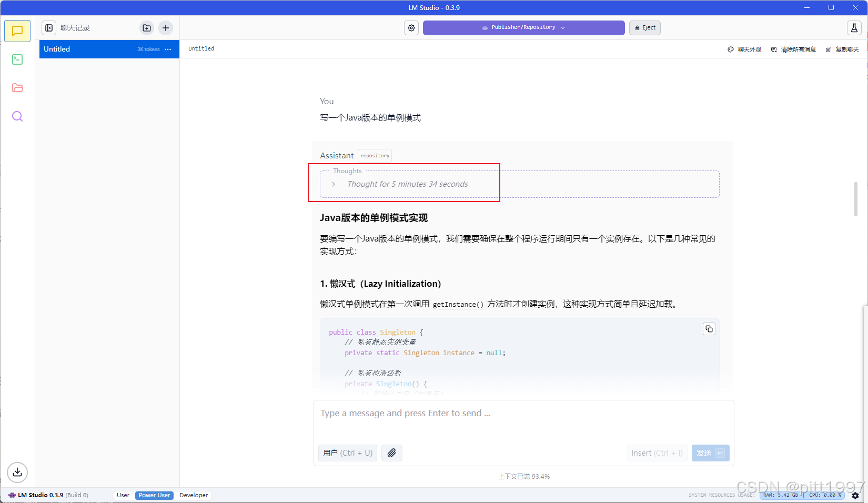Viewport: 868px width, 503px height.
Task: Open the Publisher/Repository model selector
Action: coord(523,28)
